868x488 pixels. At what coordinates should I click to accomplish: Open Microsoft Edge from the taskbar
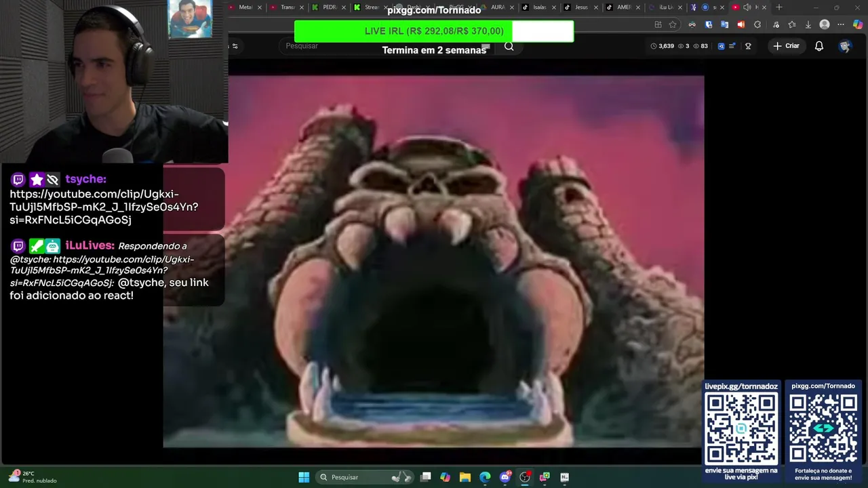click(x=485, y=477)
